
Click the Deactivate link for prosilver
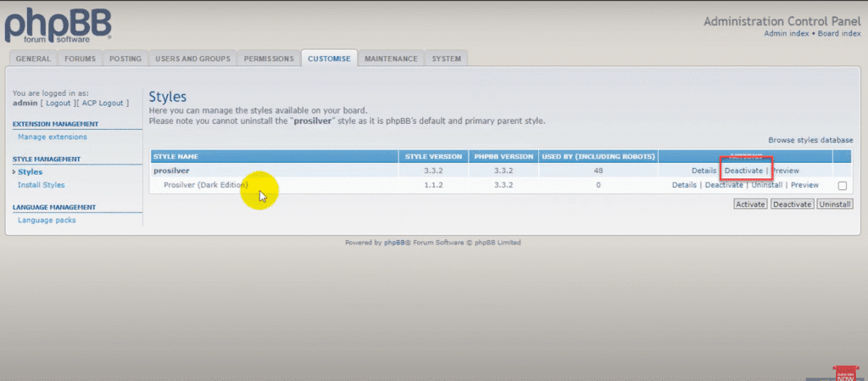point(743,171)
